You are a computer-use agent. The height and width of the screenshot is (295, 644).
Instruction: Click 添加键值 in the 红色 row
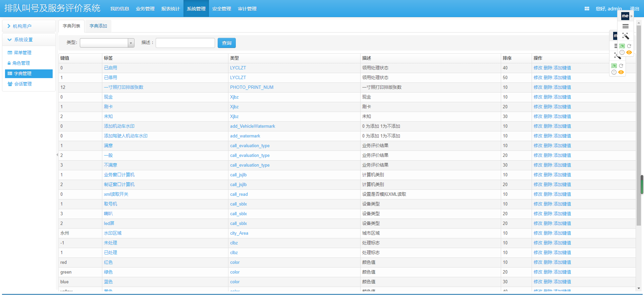click(562, 262)
